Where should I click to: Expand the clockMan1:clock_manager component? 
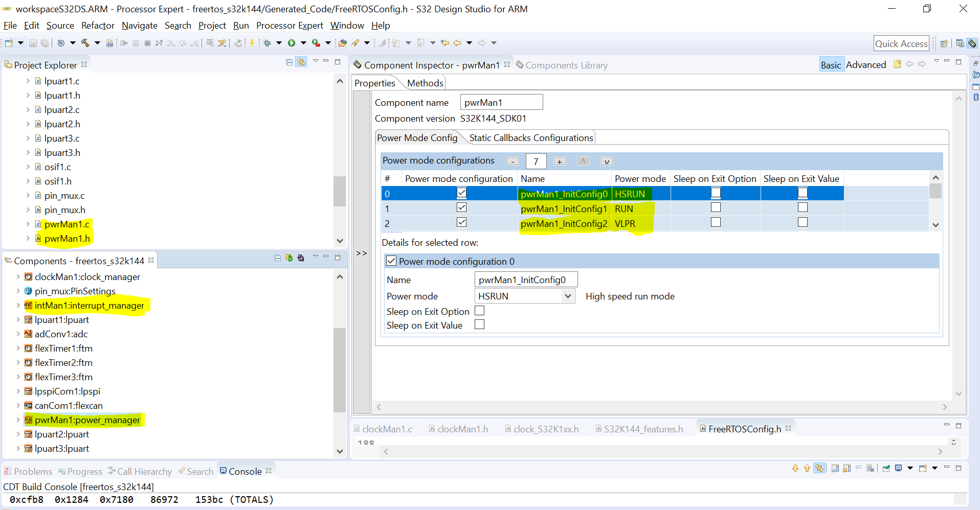tap(18, 277)
